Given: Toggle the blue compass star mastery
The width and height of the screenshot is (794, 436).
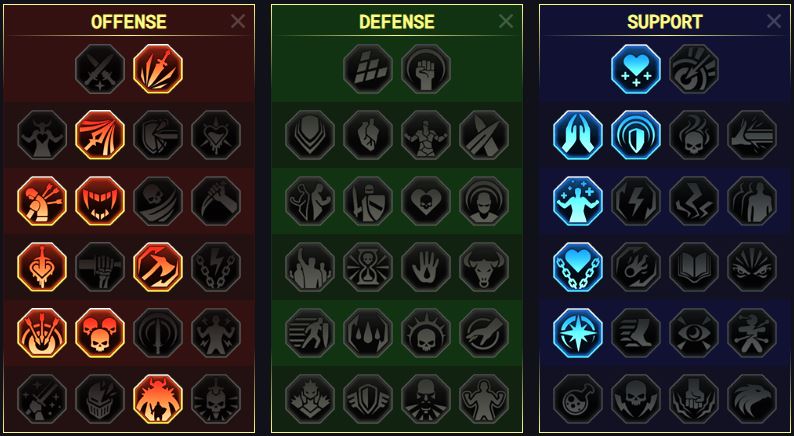Looking at the screenshot, I should [578, 333].
